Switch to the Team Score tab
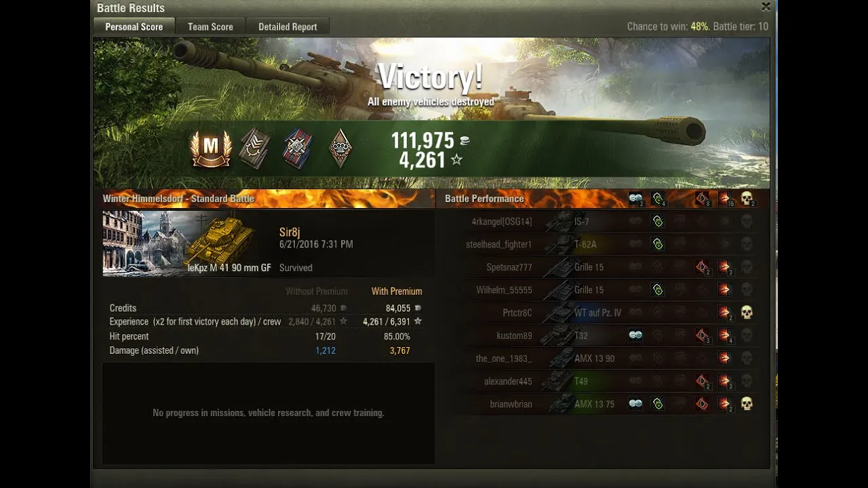 click(210, 26)
